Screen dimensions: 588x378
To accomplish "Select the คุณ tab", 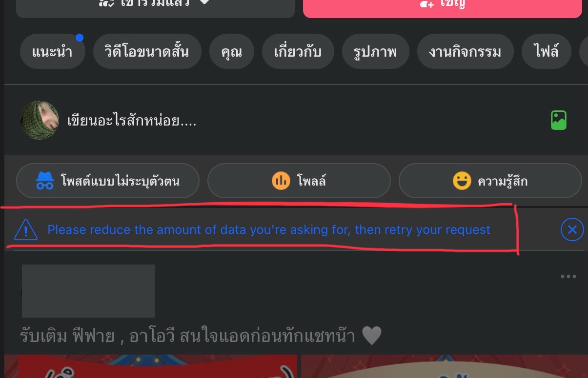I will [x=231, y=51].
